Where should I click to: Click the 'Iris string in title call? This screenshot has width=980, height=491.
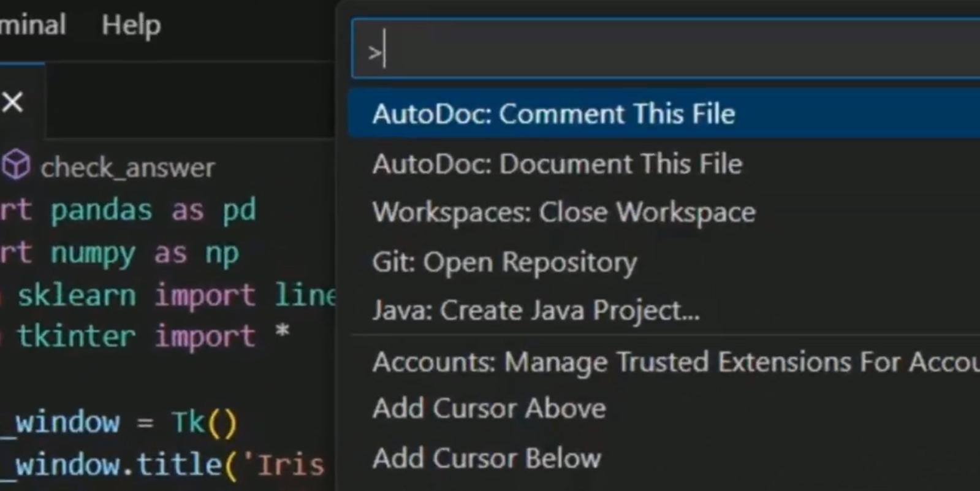click(284, 465)
